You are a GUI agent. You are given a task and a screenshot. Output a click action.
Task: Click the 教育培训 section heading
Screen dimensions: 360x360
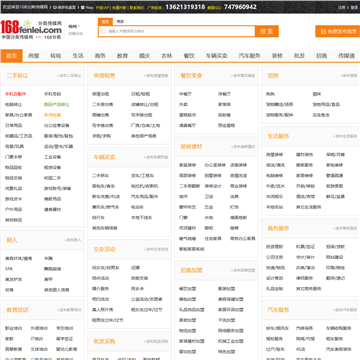pos(17,310)
